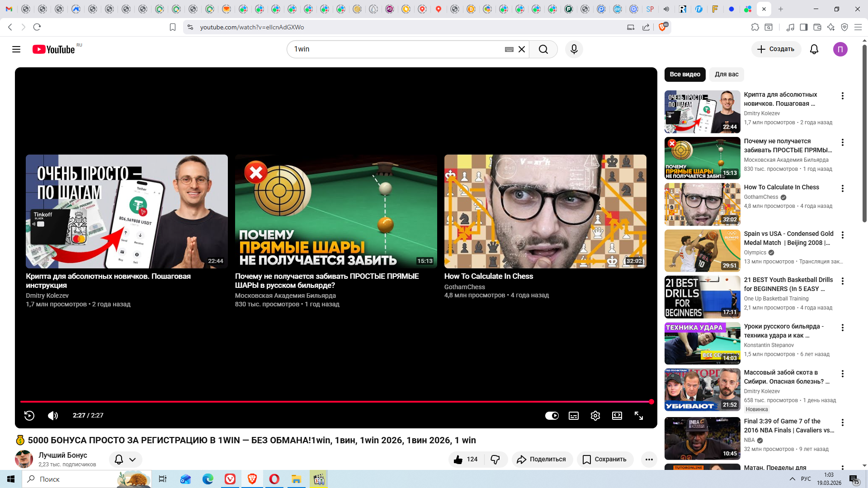The width and height of the screenshot is (868, 488).
Task: Open options menu for How To Calculate In Chess
Action: pyautogui.click(x=843, y=188)
